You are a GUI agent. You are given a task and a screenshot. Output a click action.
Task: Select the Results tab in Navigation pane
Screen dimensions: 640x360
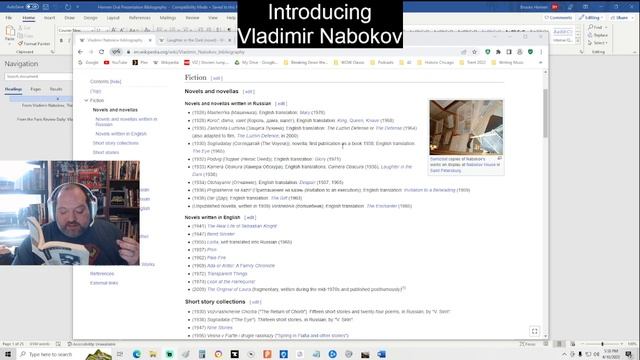[56, 89]
